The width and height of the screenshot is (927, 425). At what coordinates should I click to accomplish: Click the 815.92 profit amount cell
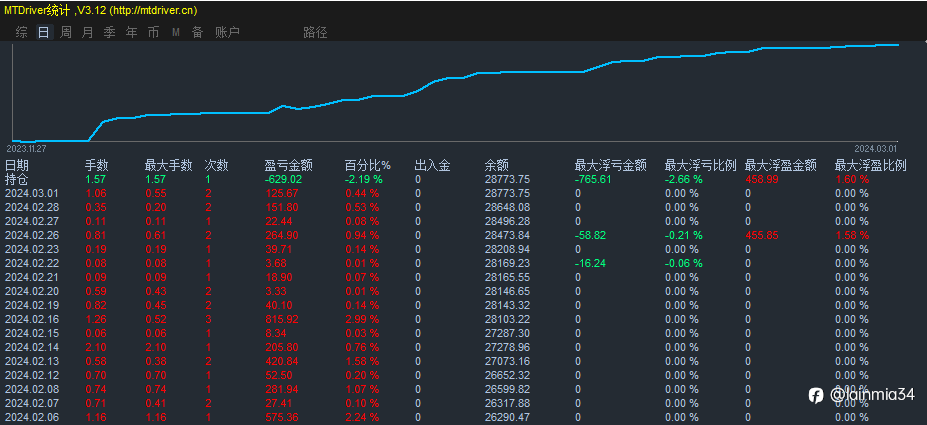(x=283, y=319)
